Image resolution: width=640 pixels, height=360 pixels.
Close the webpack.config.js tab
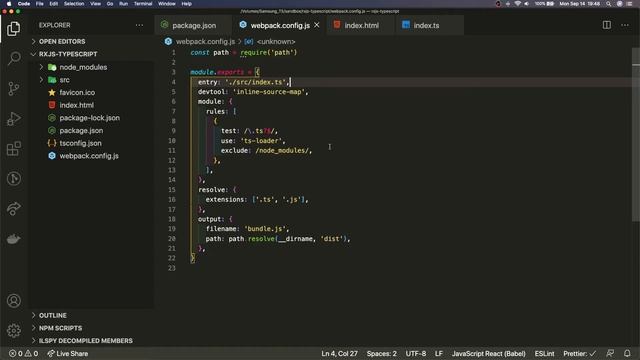point(317,25)
